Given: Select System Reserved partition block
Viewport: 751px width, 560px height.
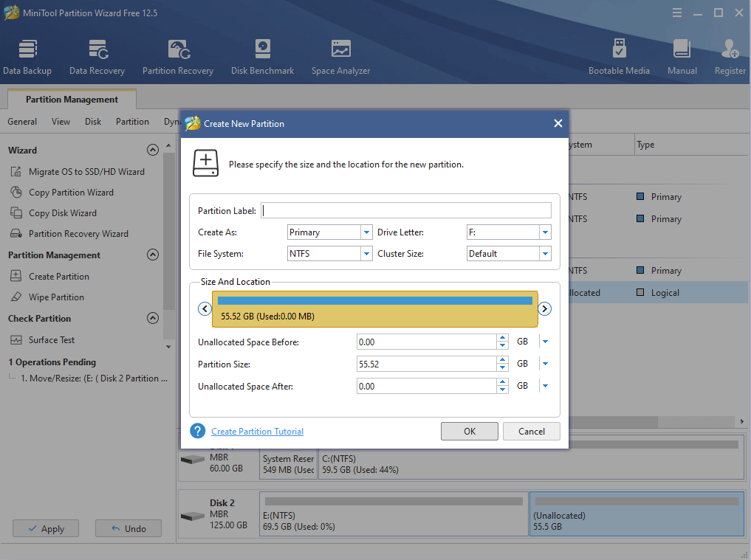Looking at the screenshot, I should click(x=288, y=463).
